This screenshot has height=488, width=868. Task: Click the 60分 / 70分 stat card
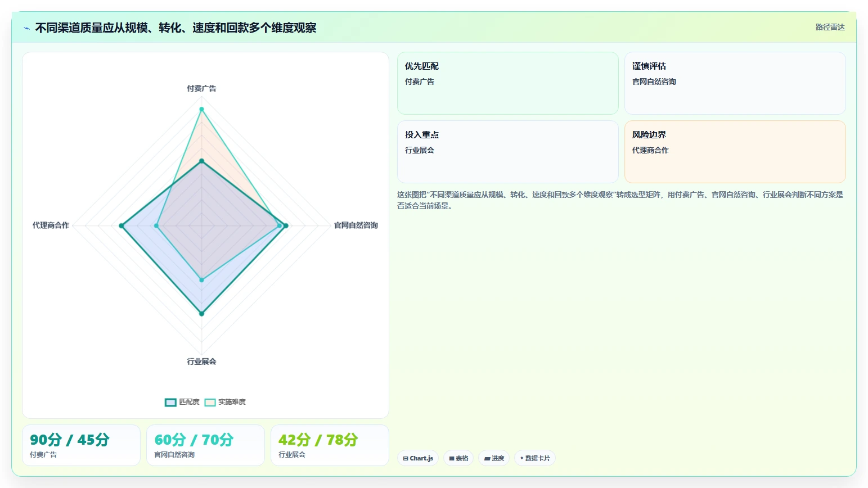click(205, 445)
